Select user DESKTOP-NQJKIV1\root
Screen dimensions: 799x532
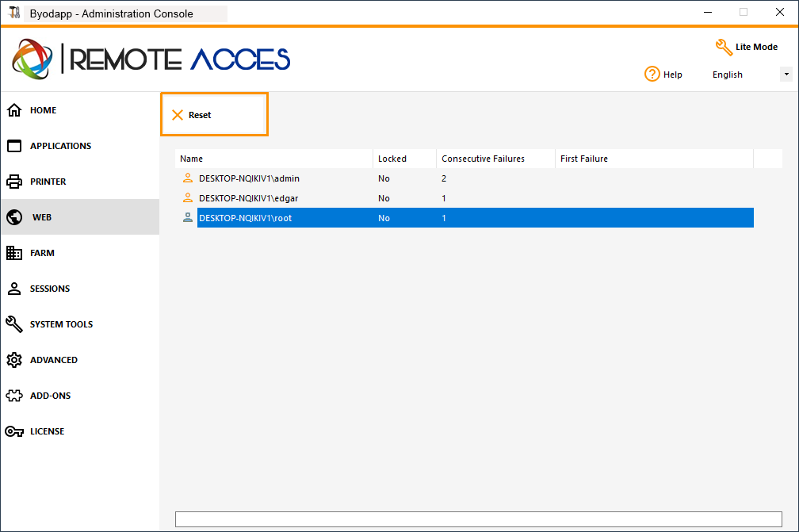coord(246,218)
